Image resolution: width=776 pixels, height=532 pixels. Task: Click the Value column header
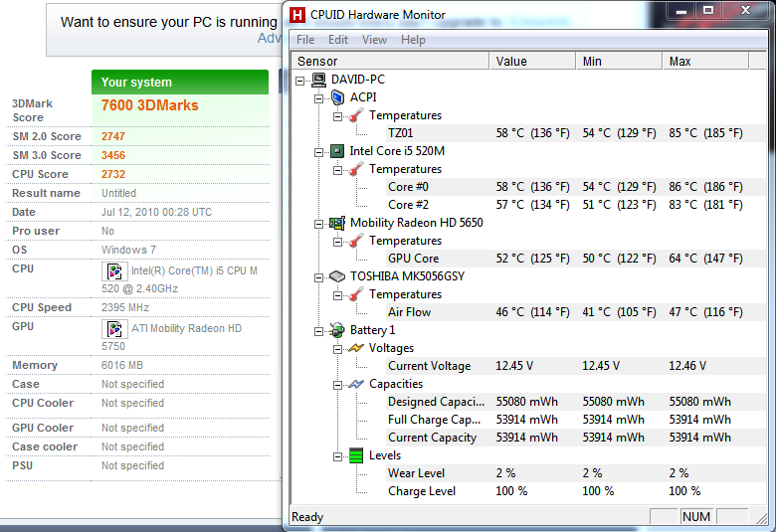click(x=532, y=61)
